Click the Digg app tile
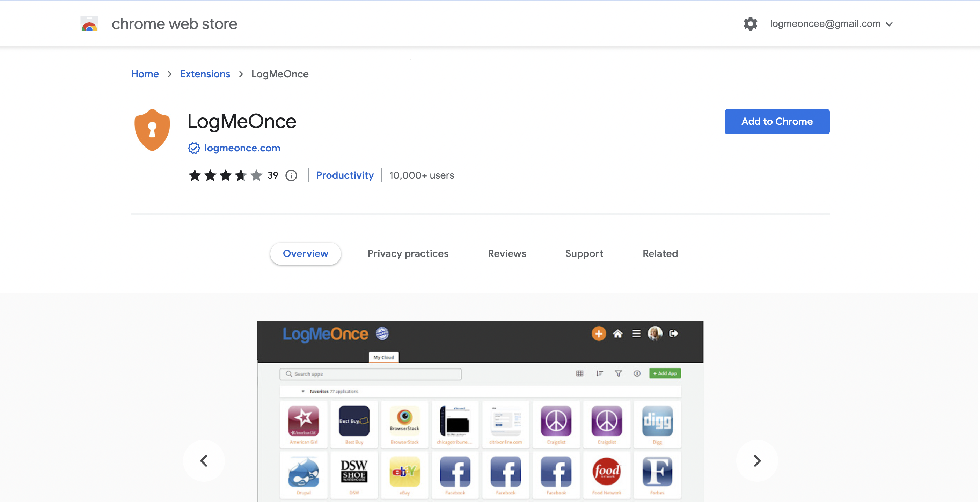The image size is (980, 502). pos(657,424)
